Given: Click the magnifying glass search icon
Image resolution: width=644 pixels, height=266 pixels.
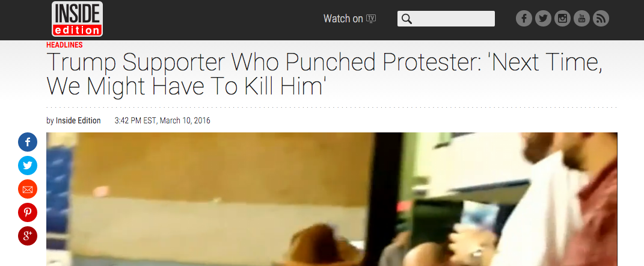Looking at the screenshot, I should click(x=406, y=19).
